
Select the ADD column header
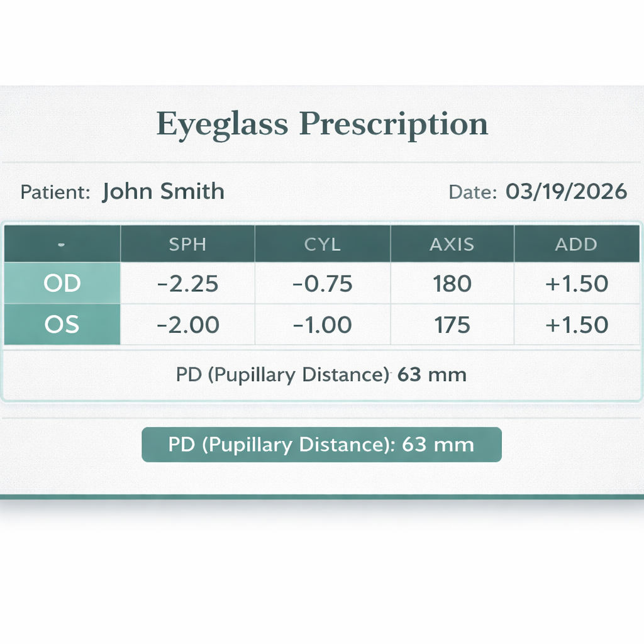click(x=576, y=245)
